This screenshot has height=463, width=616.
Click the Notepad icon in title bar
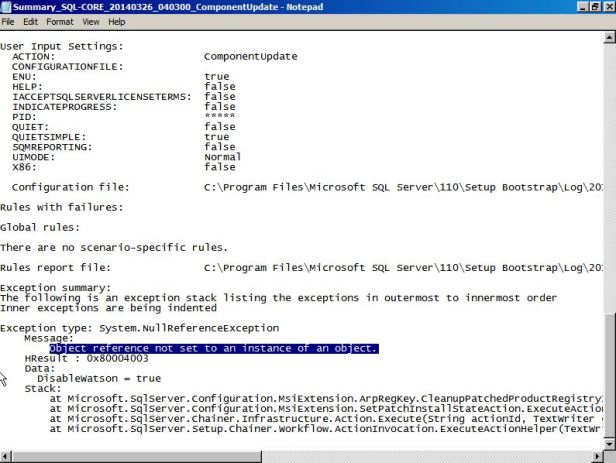pyautogui.click(x=6, y=7)
